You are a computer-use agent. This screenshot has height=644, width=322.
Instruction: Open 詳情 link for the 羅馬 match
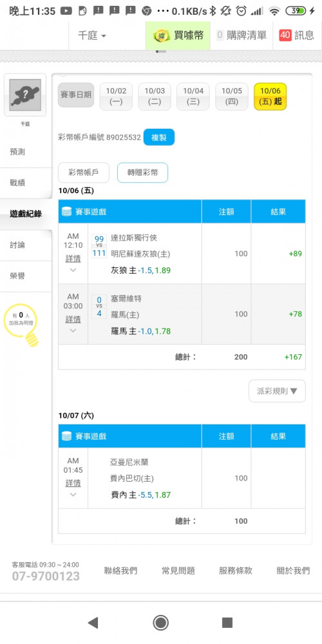point(73,319)
